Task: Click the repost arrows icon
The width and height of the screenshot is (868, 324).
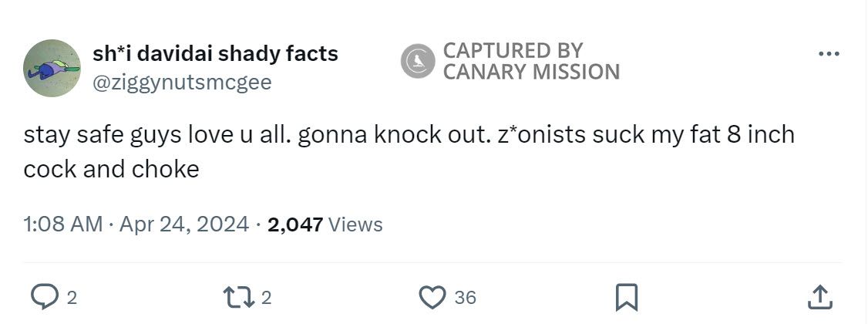Action: (x=234, y=297)
